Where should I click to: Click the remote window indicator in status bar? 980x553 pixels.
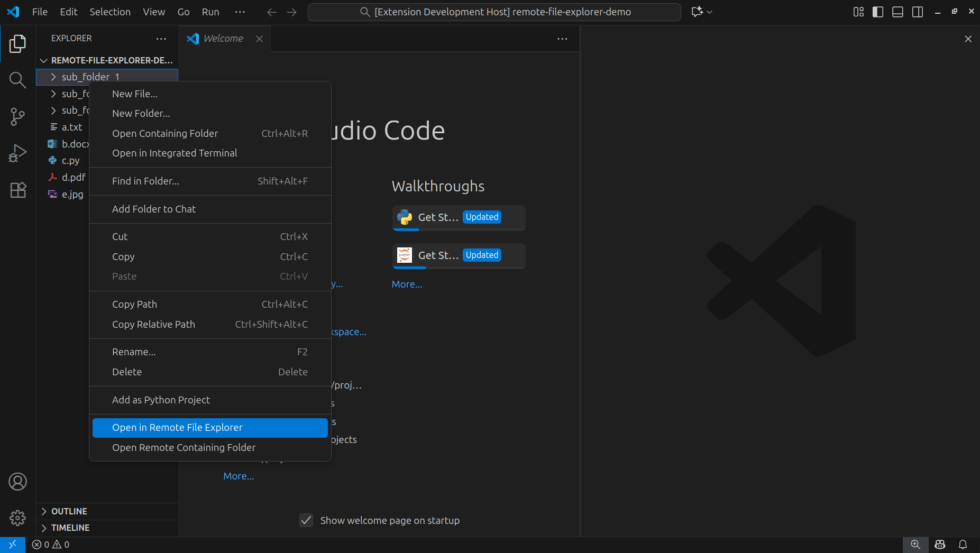(x=12, y=545)
